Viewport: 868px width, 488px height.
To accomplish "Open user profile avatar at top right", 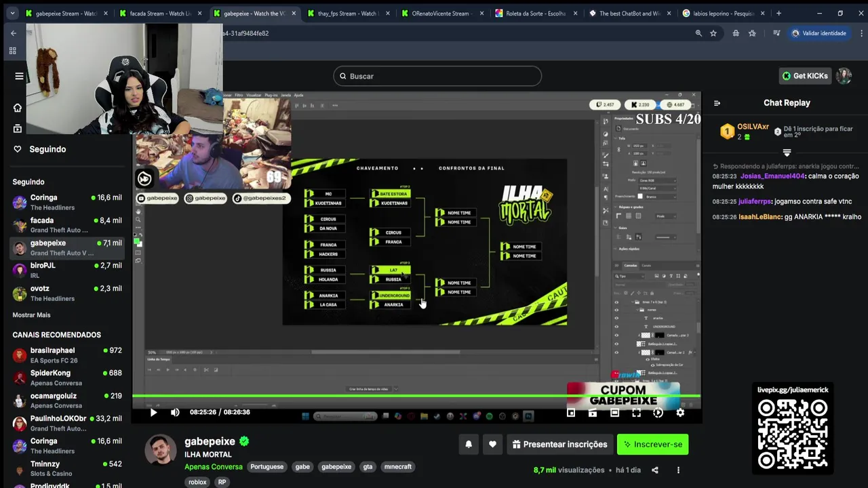I will coord(844,76).
